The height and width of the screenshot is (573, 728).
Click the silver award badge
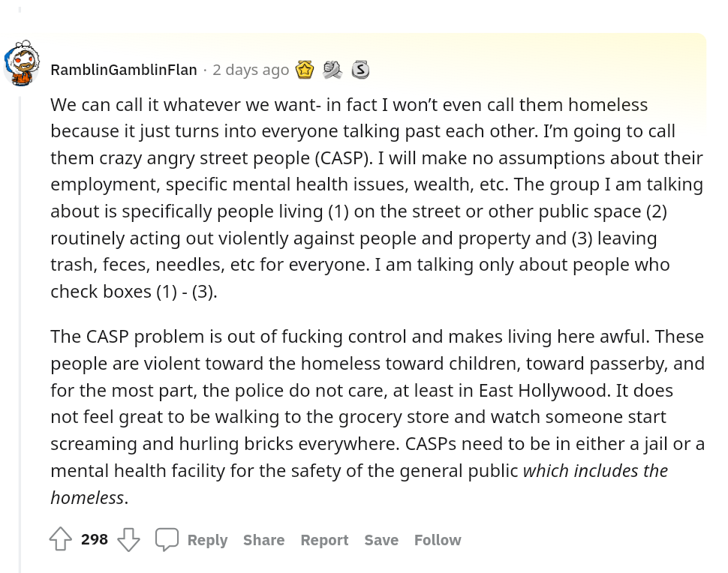[x=361, y=70]
